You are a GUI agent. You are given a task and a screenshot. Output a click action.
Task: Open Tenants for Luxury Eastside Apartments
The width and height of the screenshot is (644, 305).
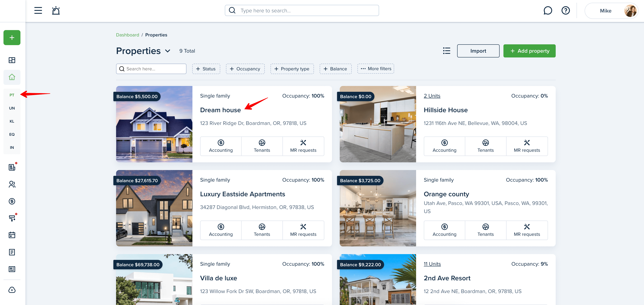(262, 230)
